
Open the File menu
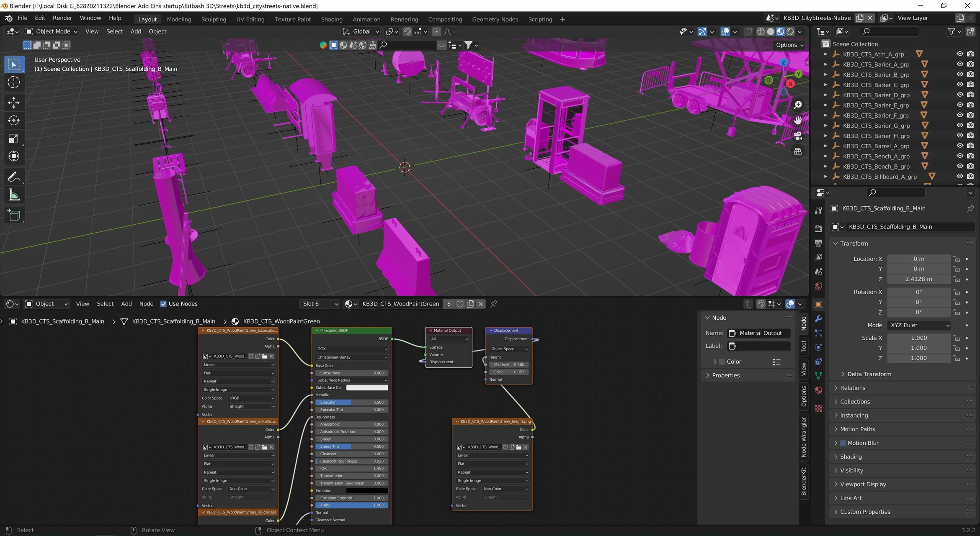(x=23, y=18)
